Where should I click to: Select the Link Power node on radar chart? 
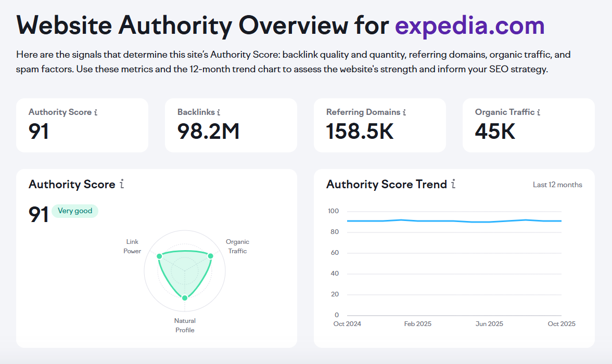(160, 256)
